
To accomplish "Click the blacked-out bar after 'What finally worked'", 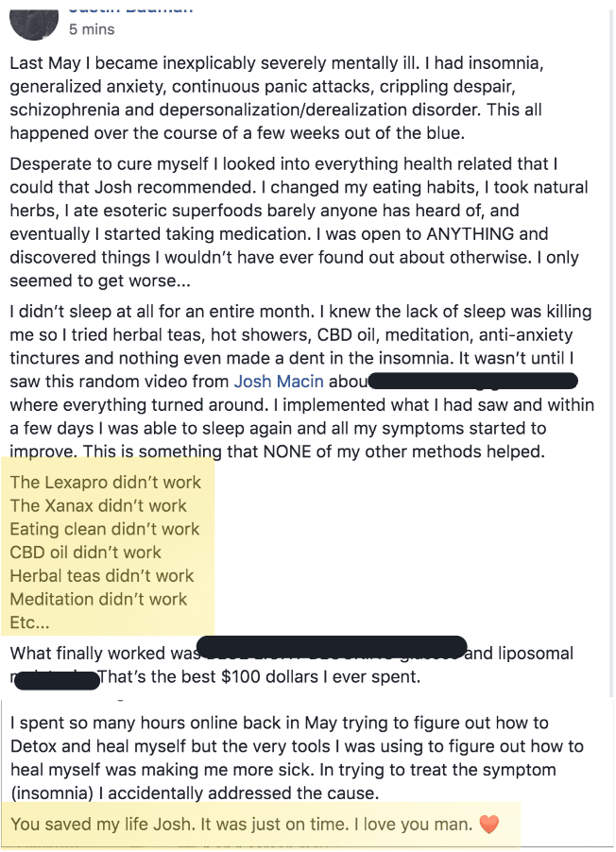I will (x=331, y=648).
